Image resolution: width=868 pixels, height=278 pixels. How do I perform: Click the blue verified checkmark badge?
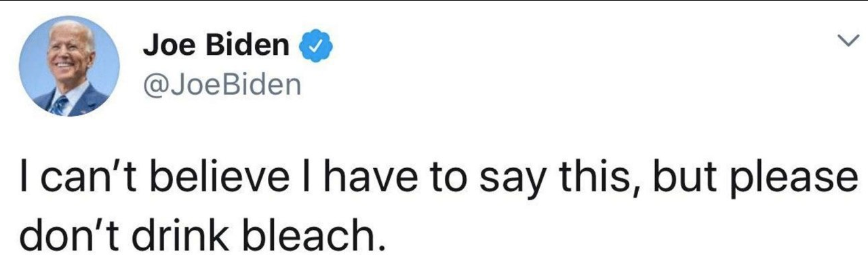pos(315,46)
